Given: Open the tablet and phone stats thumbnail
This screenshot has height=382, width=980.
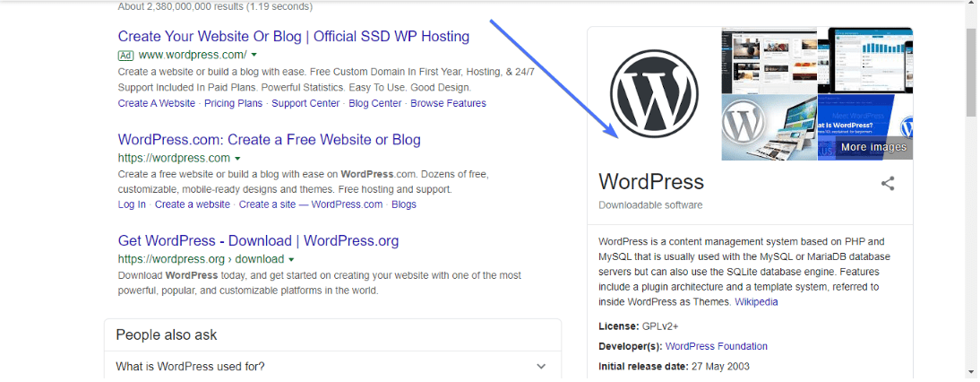Looking at the screenshot, I should pyautogui.click(x=865, y=60).
